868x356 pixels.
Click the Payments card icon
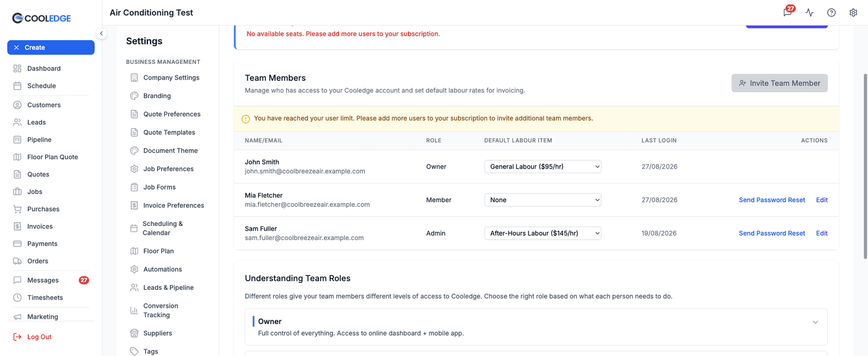click(17, 243)
